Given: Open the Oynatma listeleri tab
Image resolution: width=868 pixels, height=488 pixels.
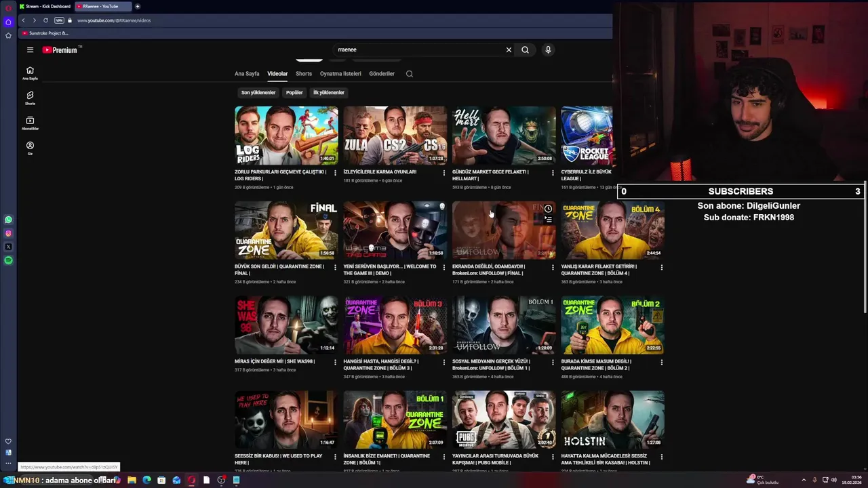Looking at the screenshot, I should [x=340, y=74].
